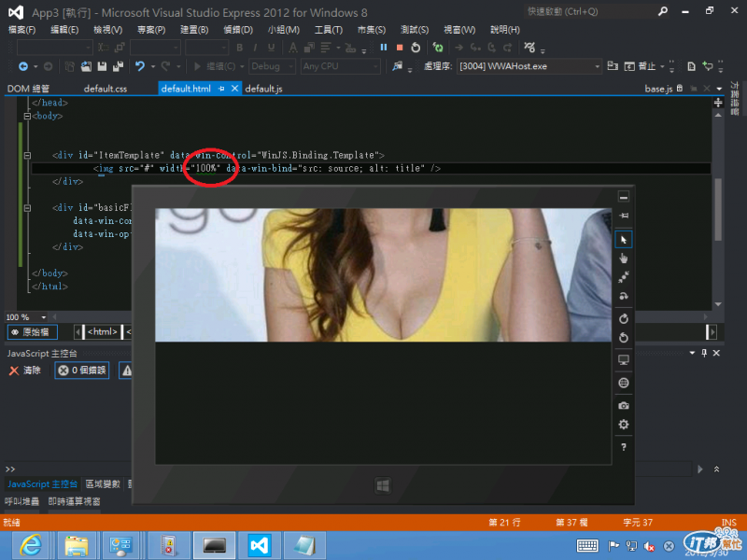Image resolution: width=747 pixels, height=560 pixels.
Task: Click the navigate backward arrow
Action: [x=22, y=66]
